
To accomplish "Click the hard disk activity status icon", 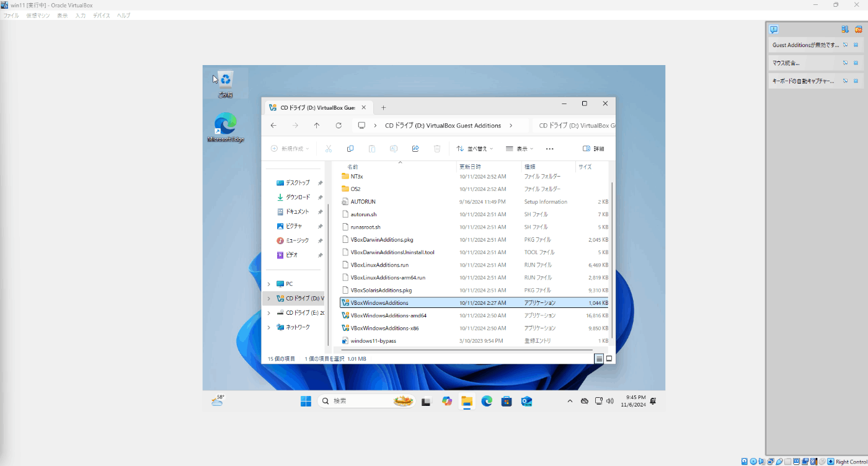I will point(744,462).
